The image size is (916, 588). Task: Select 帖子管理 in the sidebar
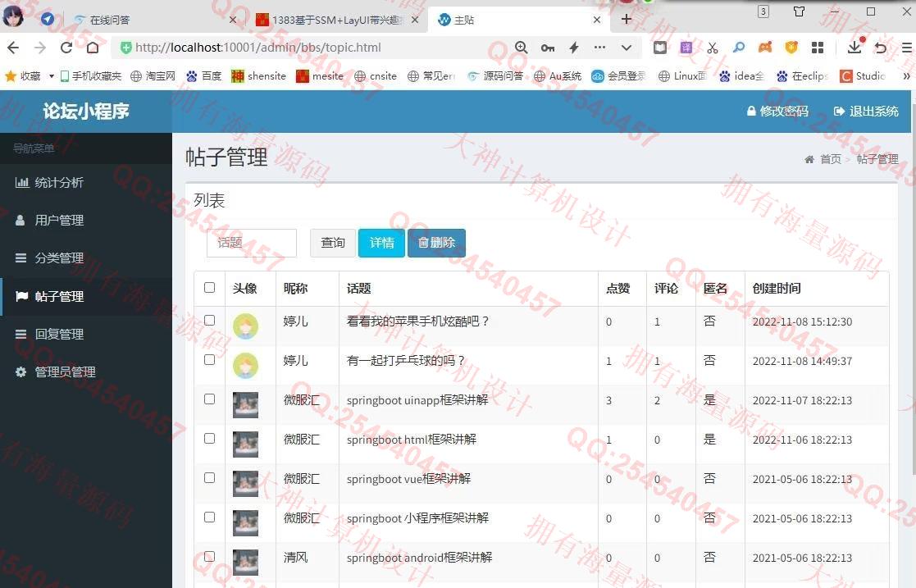[x=86, y=296]
